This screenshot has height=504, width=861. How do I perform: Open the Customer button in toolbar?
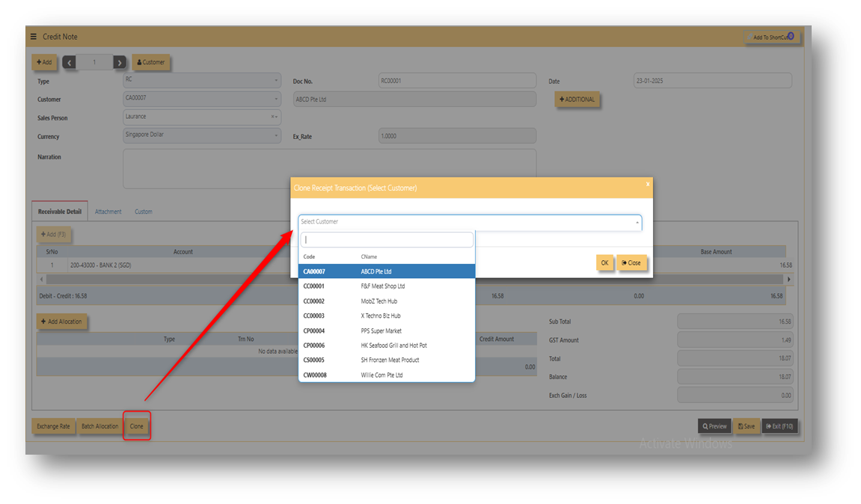pyautogui.click(x=151, y=62)
